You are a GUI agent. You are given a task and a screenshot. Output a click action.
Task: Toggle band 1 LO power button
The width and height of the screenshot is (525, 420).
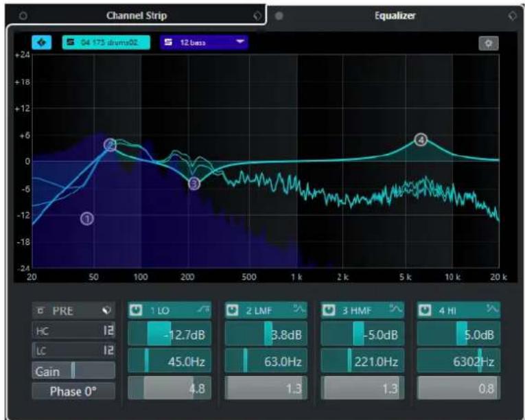click(136, 310)
